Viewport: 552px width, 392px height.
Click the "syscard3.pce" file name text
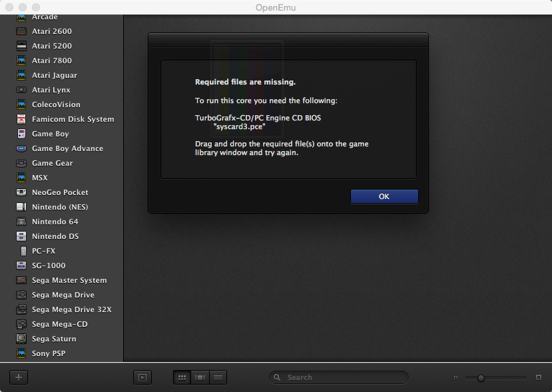point(239,126)
